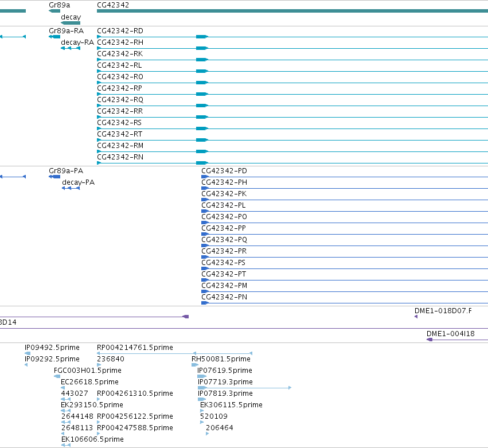Screen dimensions: 488x448
Task: Click protein CG42342-PD
Action: coord(224,171)
